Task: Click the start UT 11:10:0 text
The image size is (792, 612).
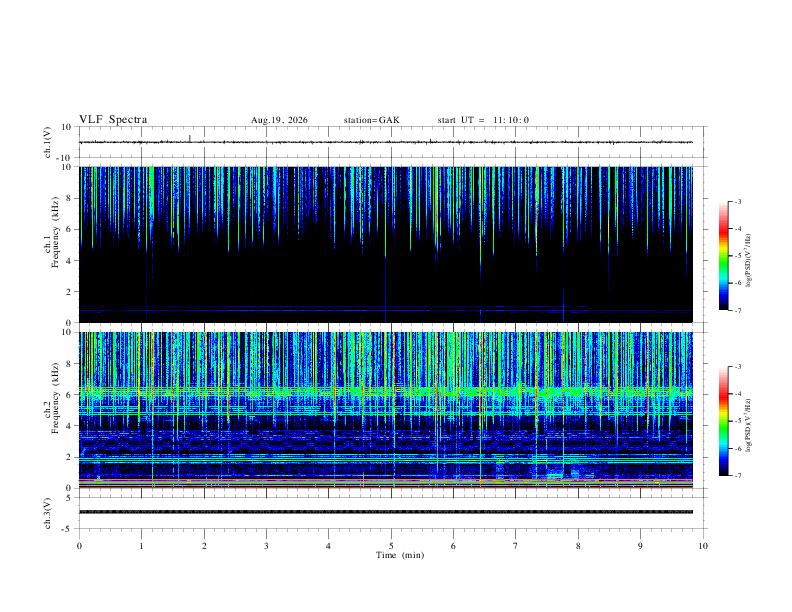Action: [483, 120]
